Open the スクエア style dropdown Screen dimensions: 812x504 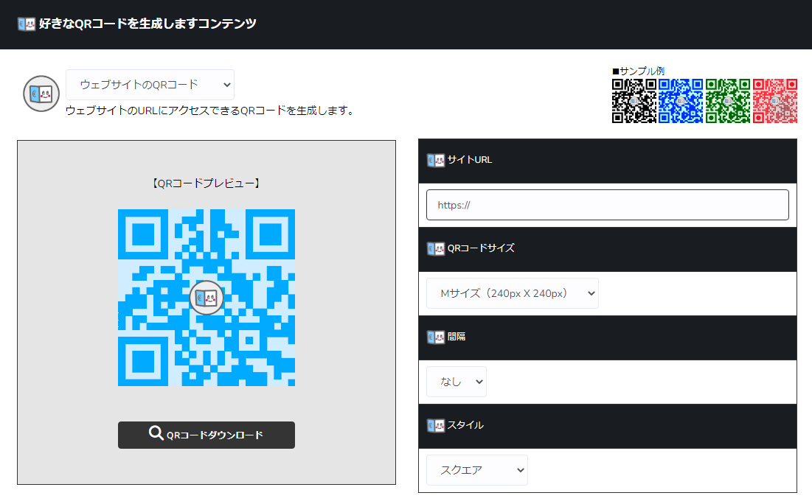coord(476,470)
